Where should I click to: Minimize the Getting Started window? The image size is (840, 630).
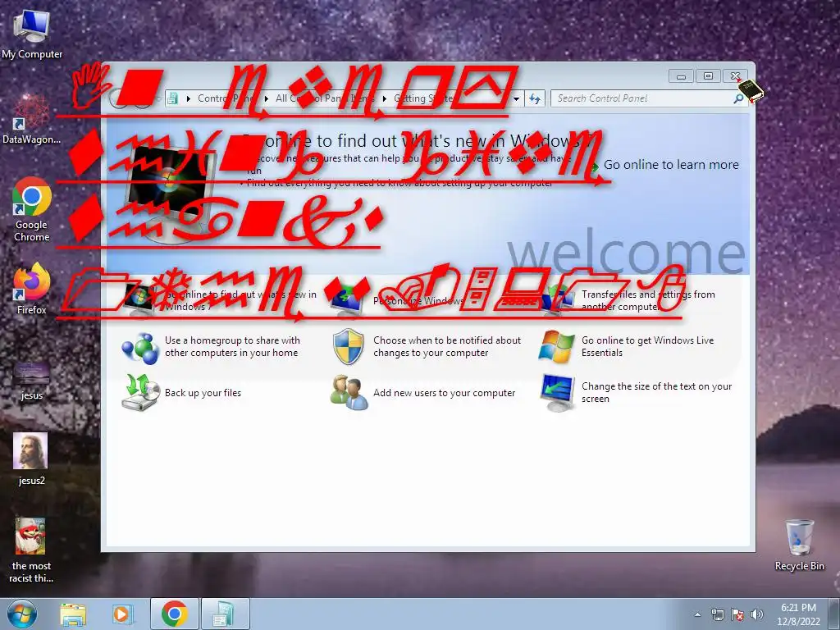[681, 76]
